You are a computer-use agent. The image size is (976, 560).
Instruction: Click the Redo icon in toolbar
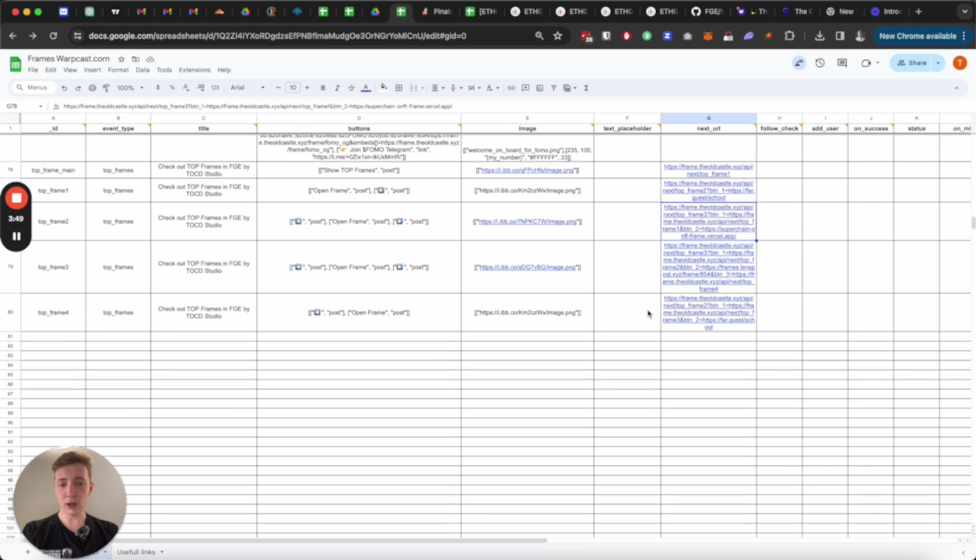pos(78,88)
